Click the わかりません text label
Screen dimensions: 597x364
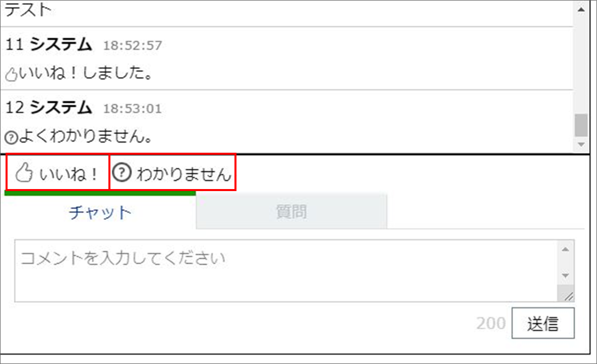point(184,173)
